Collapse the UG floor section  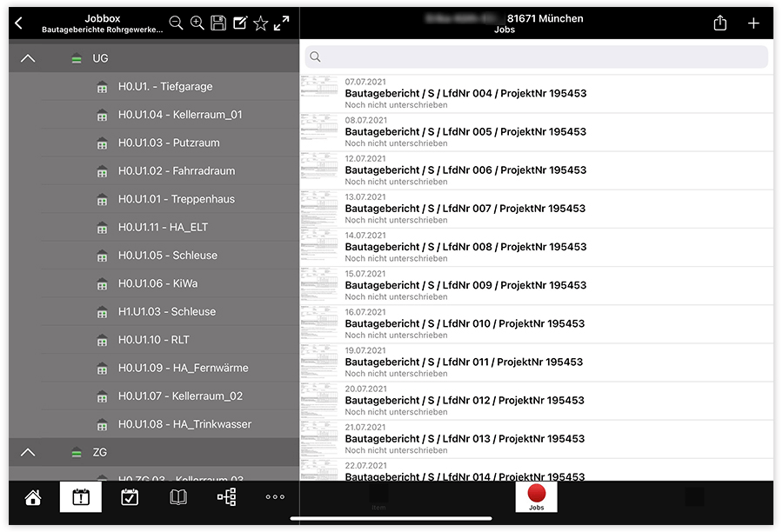click(28, 58)
